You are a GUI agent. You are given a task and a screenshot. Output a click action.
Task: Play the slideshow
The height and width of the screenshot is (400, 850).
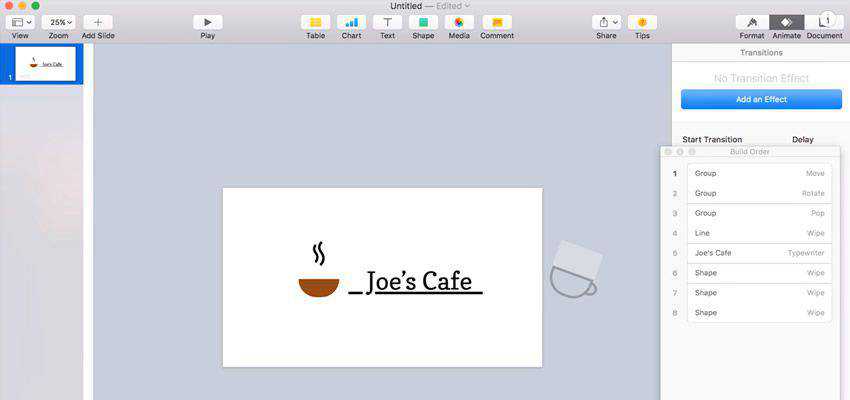(x=207, y=22)
